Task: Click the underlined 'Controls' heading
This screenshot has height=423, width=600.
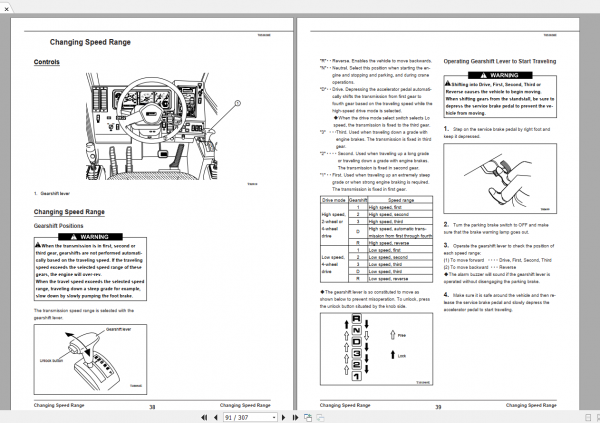Action: [47, 62]
